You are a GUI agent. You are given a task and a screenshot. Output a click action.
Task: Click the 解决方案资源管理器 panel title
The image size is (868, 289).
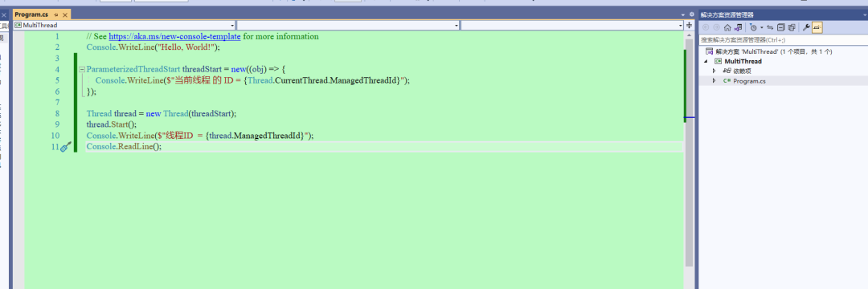tap(727, 15)
